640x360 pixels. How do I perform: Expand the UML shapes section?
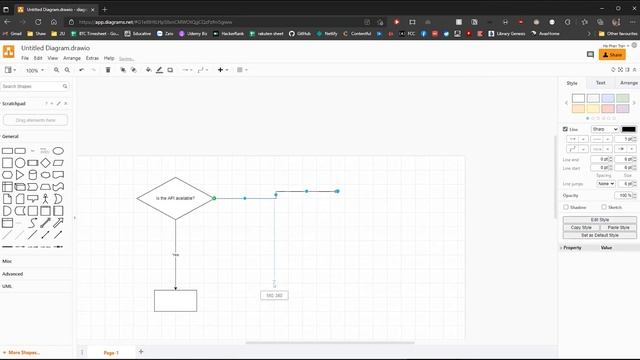[7, 286]
